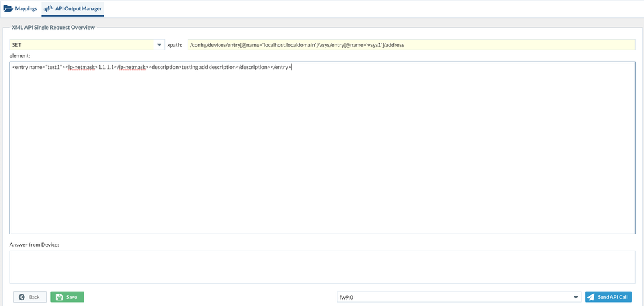Click the paper plane send icon
The height and width of the screenshot is (306, 644).
tap(591, 297)
